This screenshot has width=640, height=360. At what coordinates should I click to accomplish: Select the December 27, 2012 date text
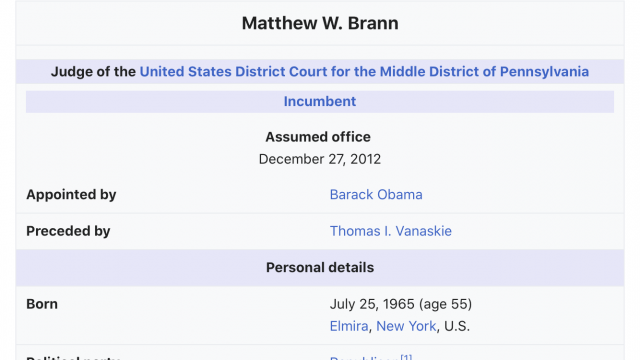(x=320, y=159)
